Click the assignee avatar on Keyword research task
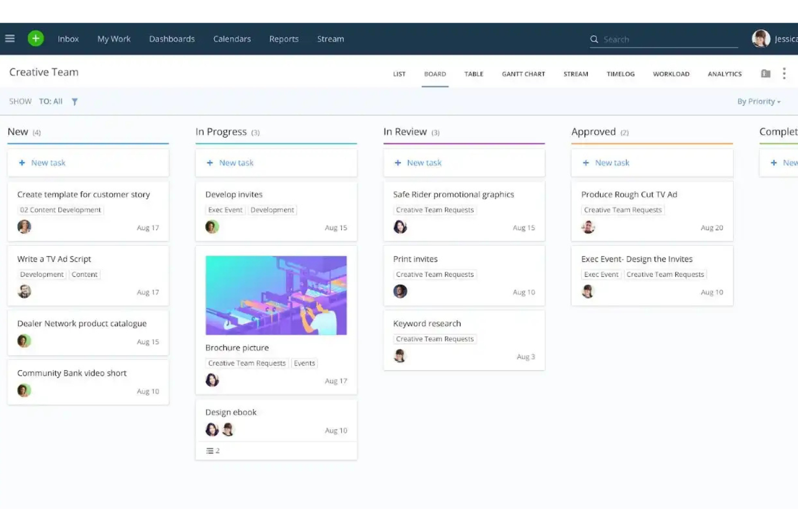The image size is (798, 532). point(400,355)
